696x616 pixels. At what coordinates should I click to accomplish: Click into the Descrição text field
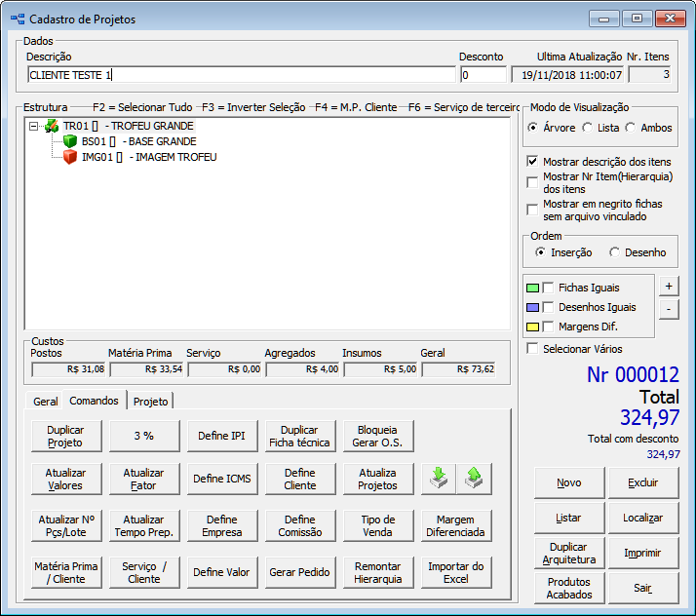click(x=240, y=74)
